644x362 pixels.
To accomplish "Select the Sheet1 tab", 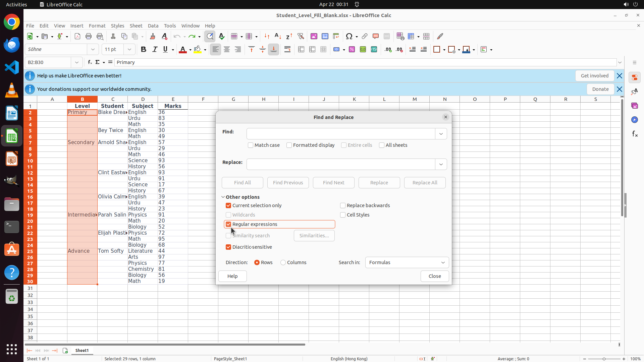I will 82,350.
